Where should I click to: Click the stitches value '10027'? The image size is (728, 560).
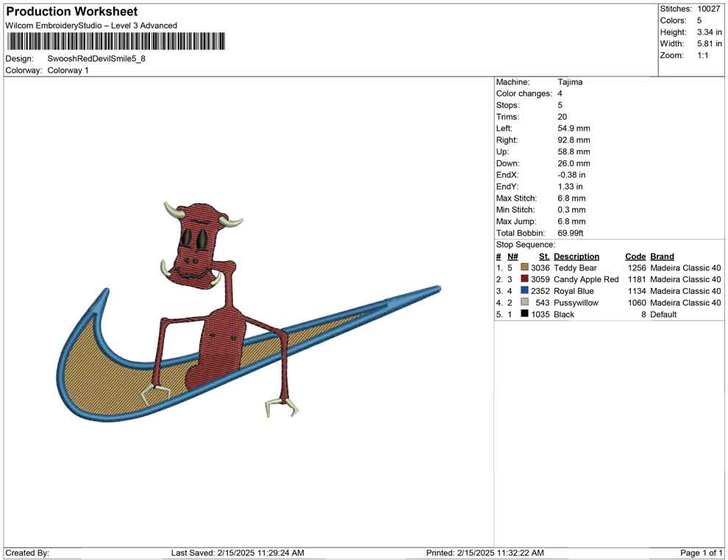click(x=708, y=9)
